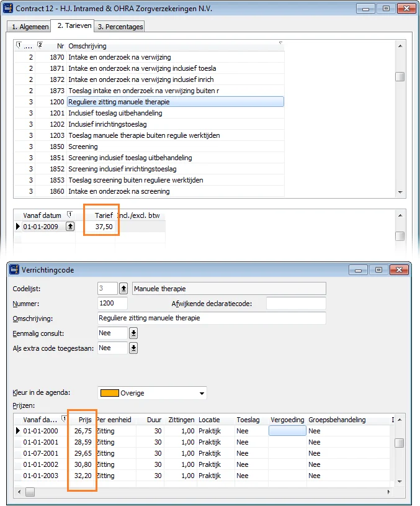This screenshot has height=506, width=420.
Task: Click the Prijs column header
Action: point(85,420)
